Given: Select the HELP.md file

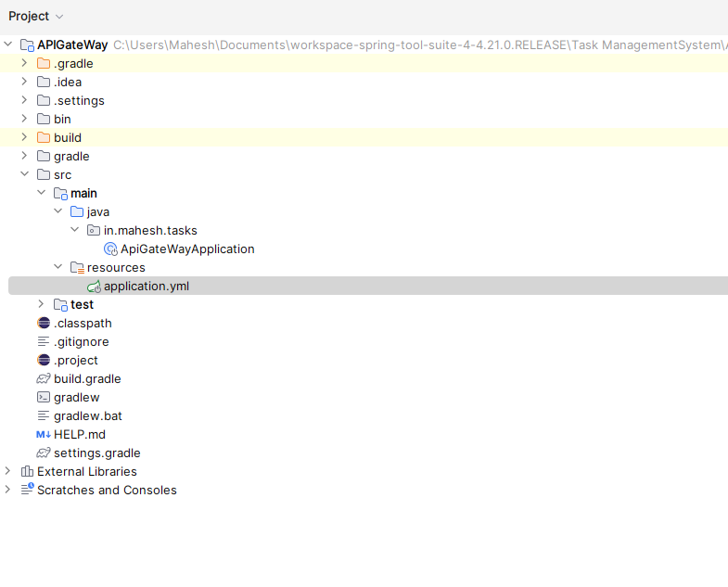Looking at the screenshot, I should point(80,434).
